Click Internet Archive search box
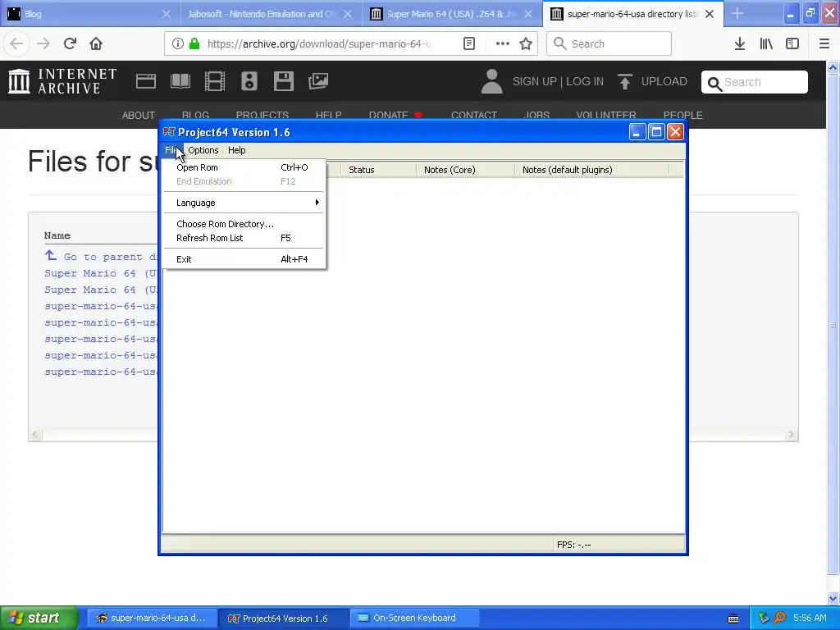Image resolution: width=840 pixels, height=630 pixels. 755,82
